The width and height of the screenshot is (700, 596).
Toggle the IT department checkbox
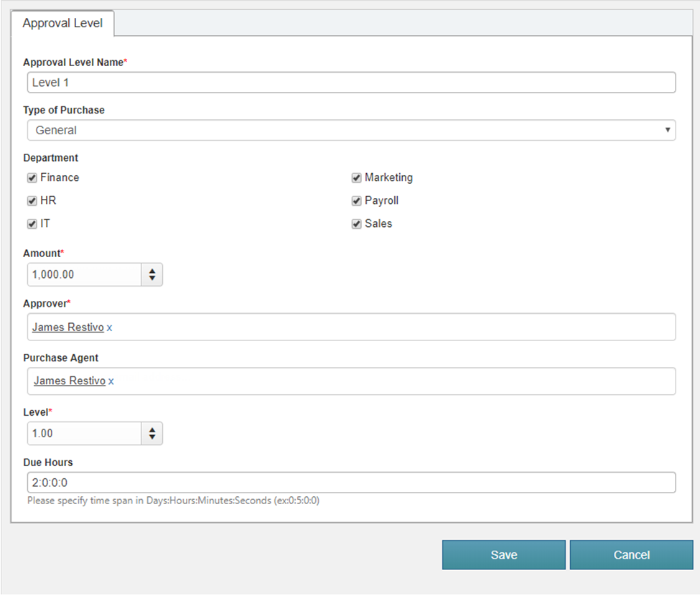pyautogui.click(x=32, y=224)
